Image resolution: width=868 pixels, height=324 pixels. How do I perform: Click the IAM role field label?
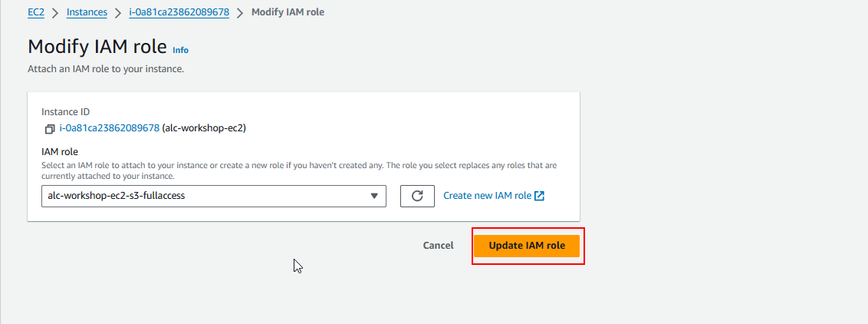tap(60, 152)
